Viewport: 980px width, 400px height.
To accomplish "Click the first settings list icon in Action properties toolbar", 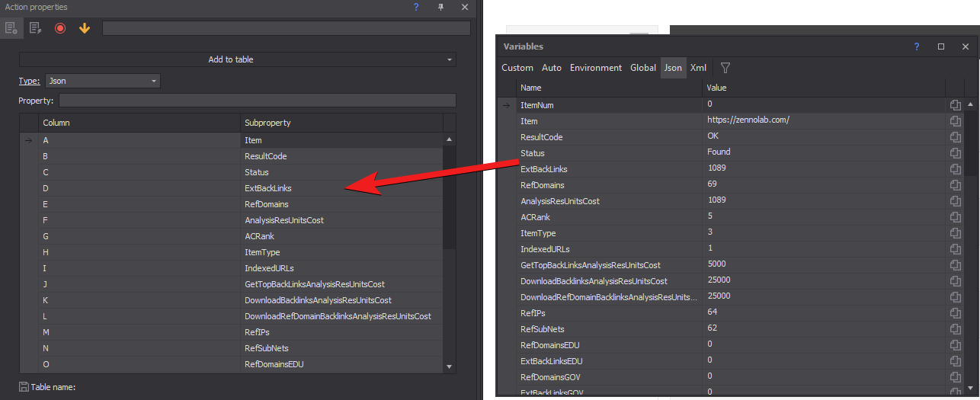I will click(11, 28).
